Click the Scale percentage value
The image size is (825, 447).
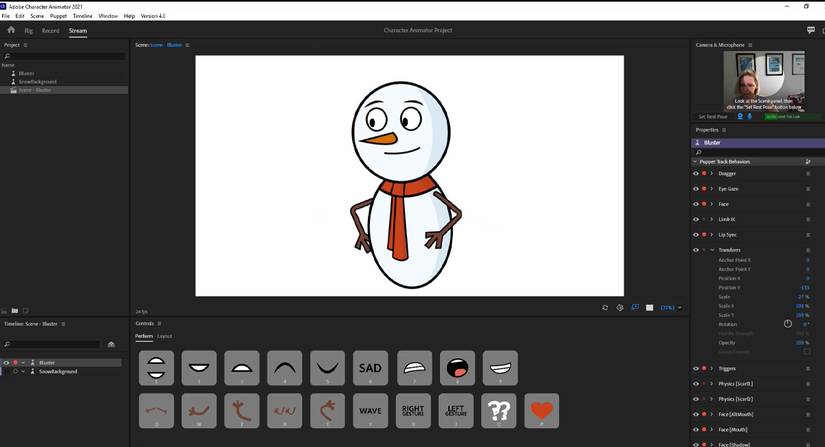coord(803,297)
